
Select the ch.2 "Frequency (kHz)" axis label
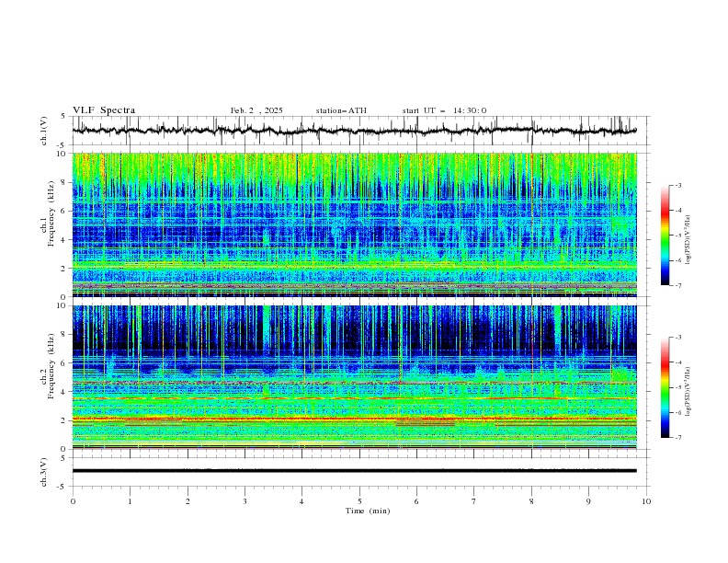(51, 366)
